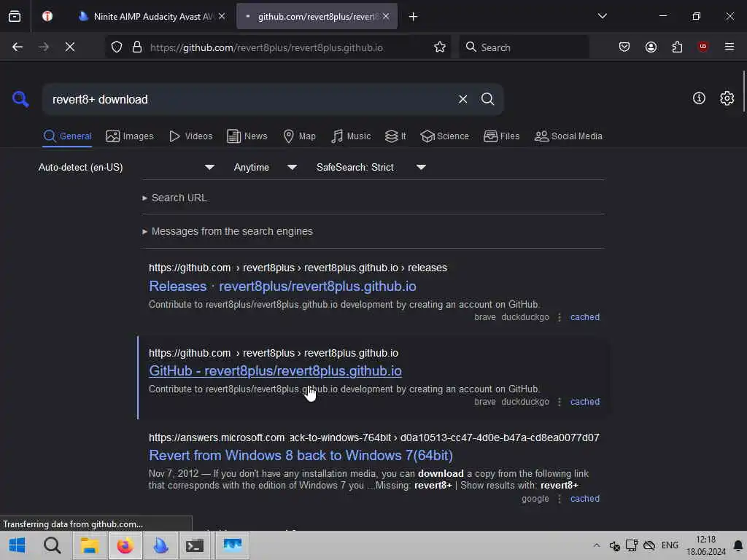Open a new tab with the plus button

click(413, 17)
